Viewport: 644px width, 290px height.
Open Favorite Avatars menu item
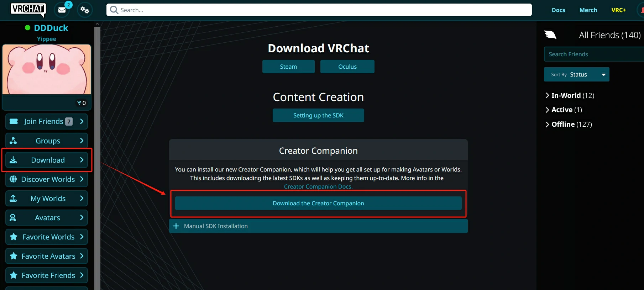[x=47, y=256]
